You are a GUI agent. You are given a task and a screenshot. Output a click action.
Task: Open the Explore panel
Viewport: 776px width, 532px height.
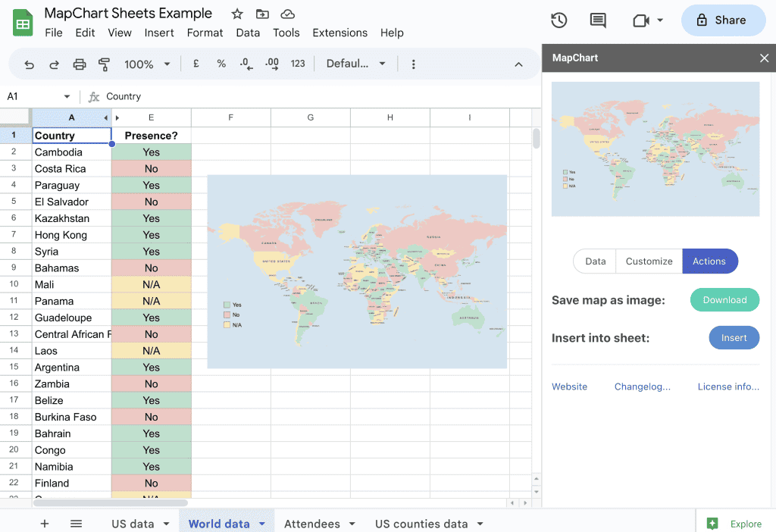click(734, 524)
